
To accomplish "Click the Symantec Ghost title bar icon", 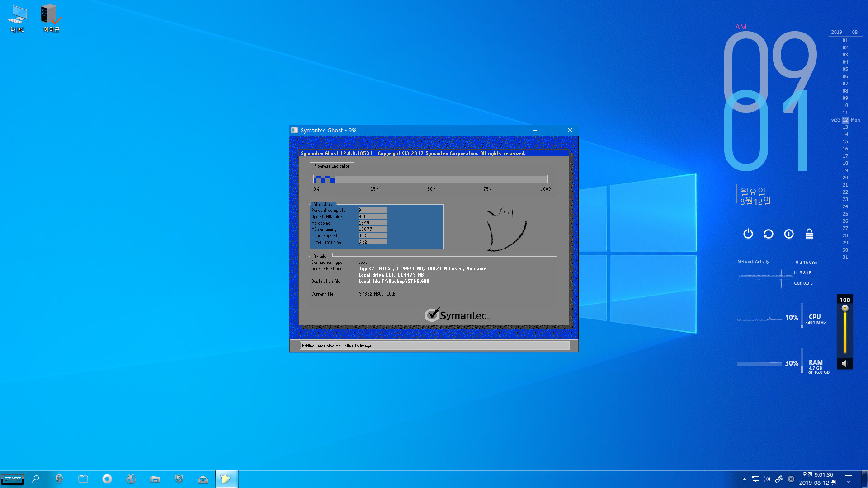I will 295,130.
